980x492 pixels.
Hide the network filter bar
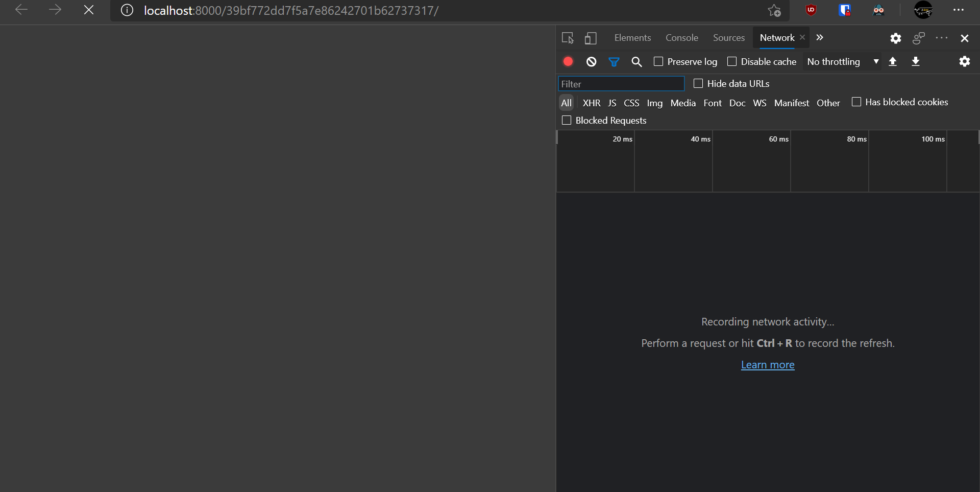tap(614, 61)
